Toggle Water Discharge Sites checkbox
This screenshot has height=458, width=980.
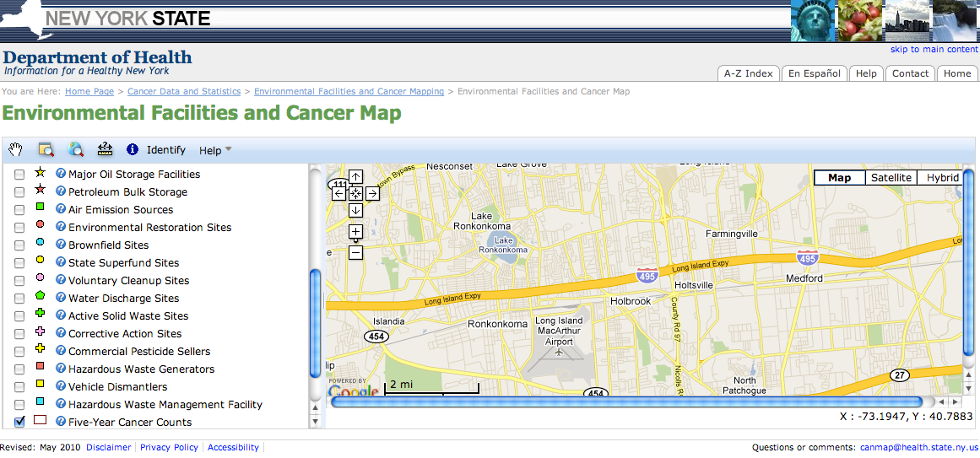click(19, 299)
